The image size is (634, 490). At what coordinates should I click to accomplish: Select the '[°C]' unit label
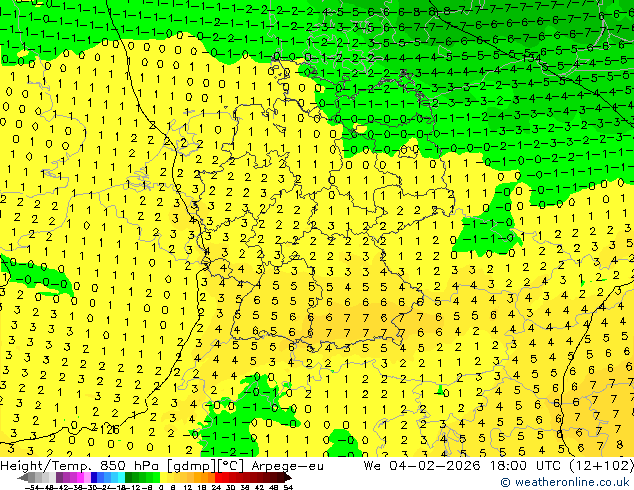[x=231, y=466]
